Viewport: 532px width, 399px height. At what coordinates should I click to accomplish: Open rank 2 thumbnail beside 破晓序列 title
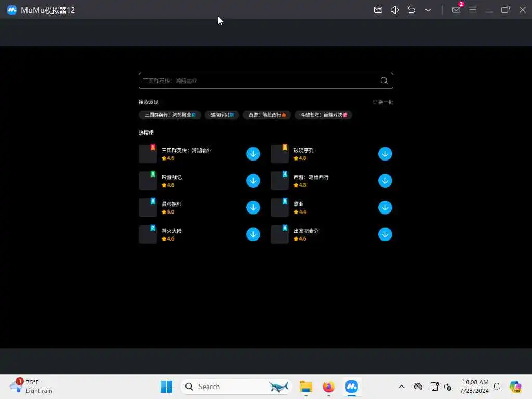(280, 154)
